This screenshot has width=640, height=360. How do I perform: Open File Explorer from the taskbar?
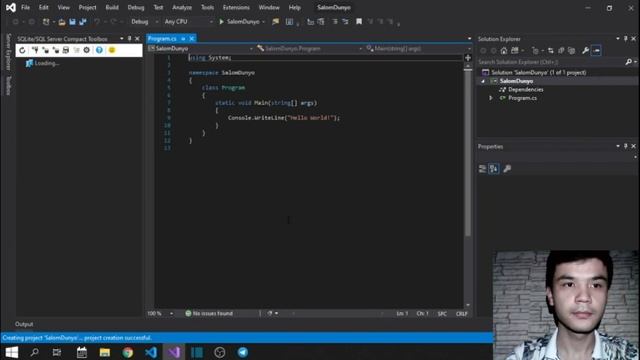(x=105, y=352)
